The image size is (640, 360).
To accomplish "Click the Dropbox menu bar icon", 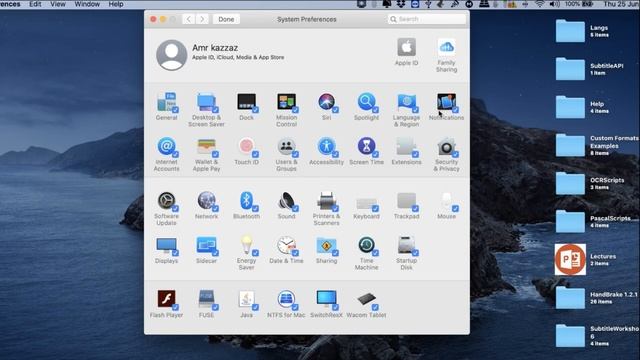I will click(401, 4).
